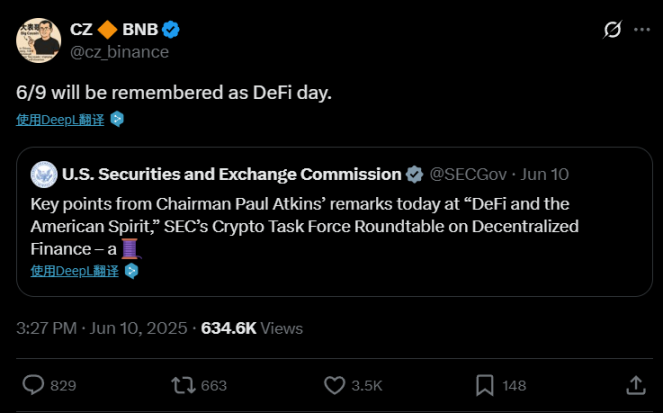Translate the quoted SEC tweet with DeepL
Screen dimensions: 663x413
pos(74,271)
